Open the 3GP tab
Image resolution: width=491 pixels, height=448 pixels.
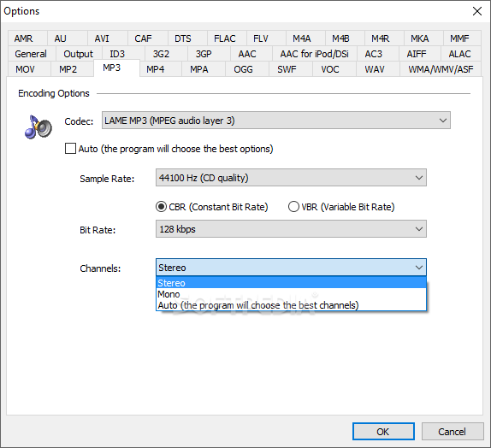[x=210, y=54]
